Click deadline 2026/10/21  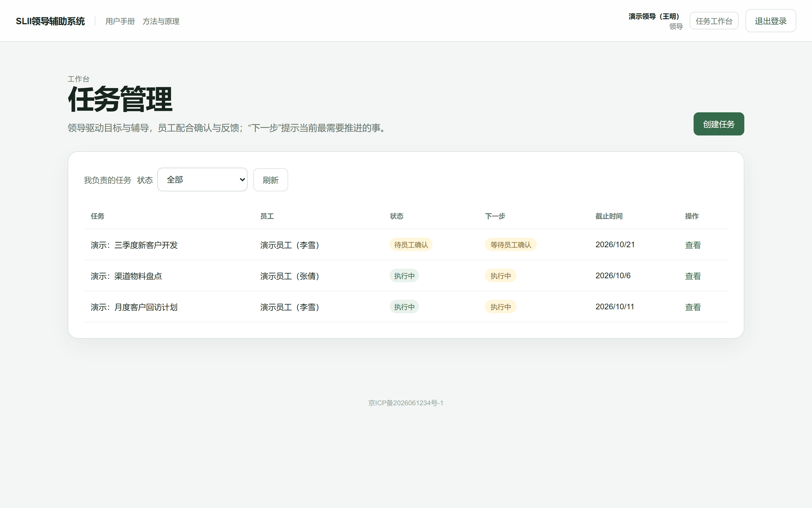point(615,245)
